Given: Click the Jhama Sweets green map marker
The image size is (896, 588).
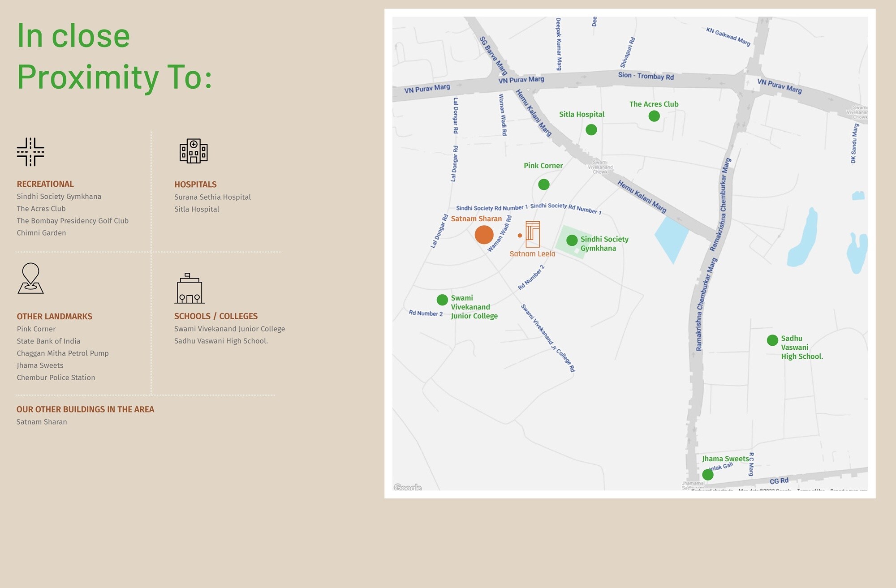Looking at the screenshot, I should tap(708, 474).
